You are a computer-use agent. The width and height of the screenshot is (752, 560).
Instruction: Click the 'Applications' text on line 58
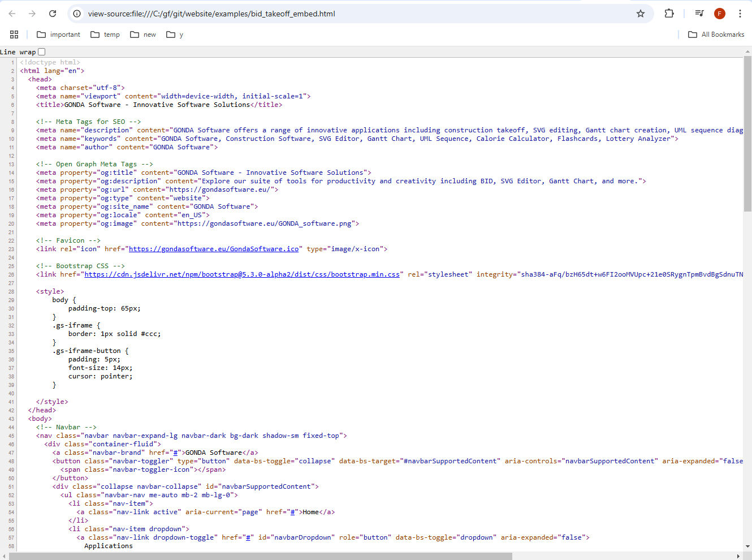pos(109,546)
